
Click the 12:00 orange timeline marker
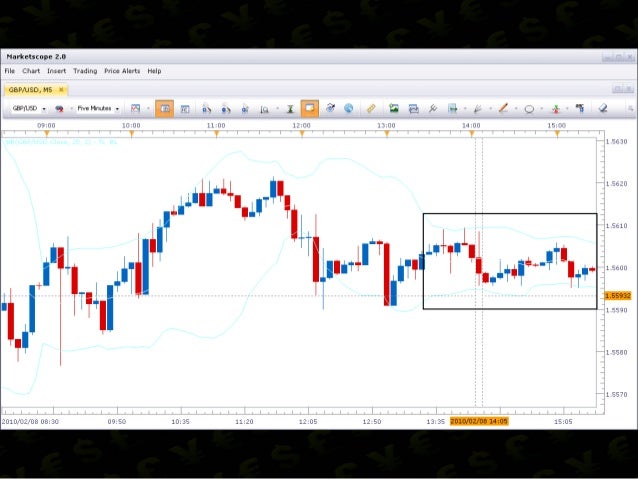(x=302, y=134)
